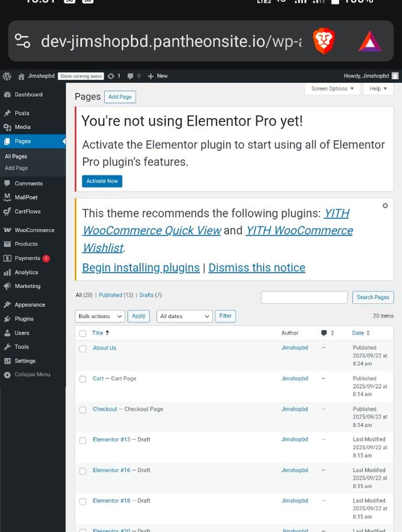
Task: Dismiss the plugin recommendation notice with X icon
Action: pos(385,206)
